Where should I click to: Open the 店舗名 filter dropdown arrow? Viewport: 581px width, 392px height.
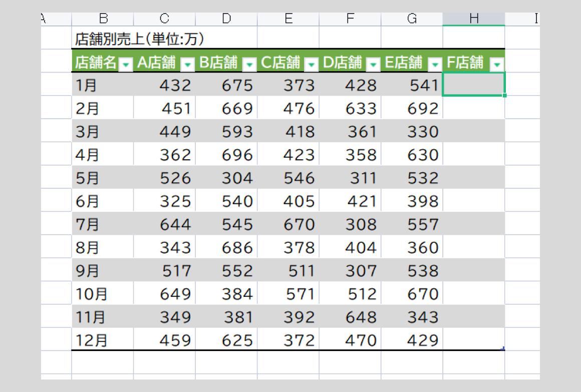(x=126, y=65)
